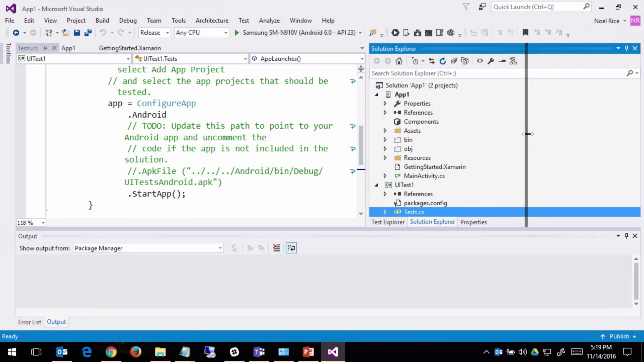Viewport: 644px width, 362px height.
Task: Open Chrome from the Windows taskbar
Action: [111, 352]
